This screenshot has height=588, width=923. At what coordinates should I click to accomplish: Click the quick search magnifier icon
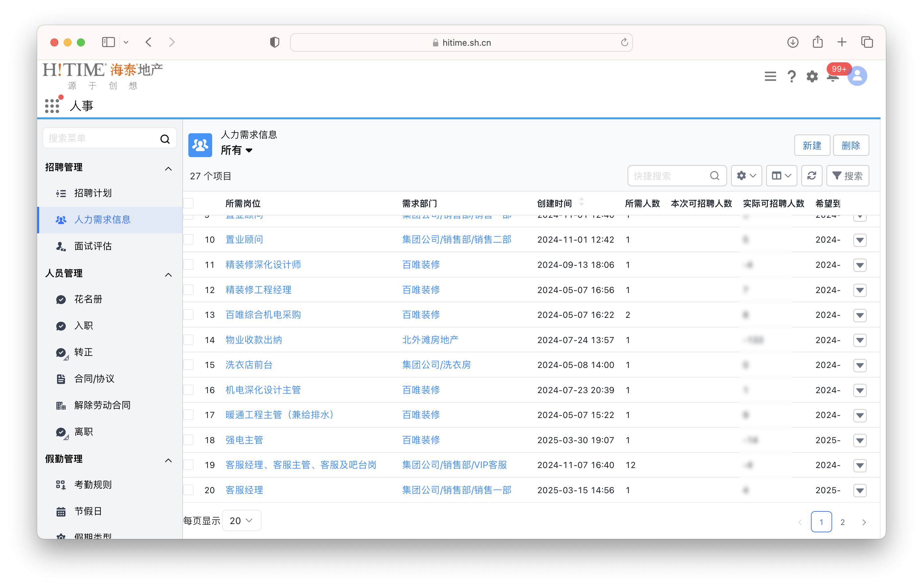[x=714, y=176]
